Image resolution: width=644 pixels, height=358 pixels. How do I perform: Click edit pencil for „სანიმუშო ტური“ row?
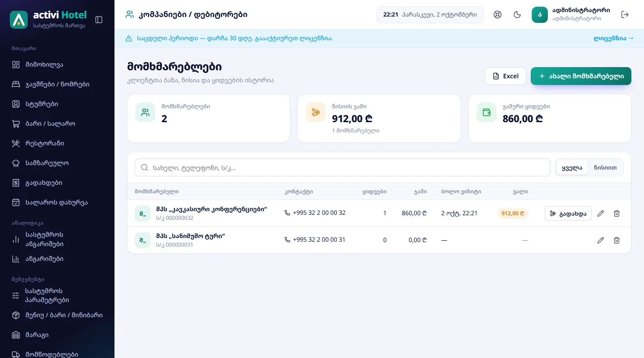click(x=601, y=240)
